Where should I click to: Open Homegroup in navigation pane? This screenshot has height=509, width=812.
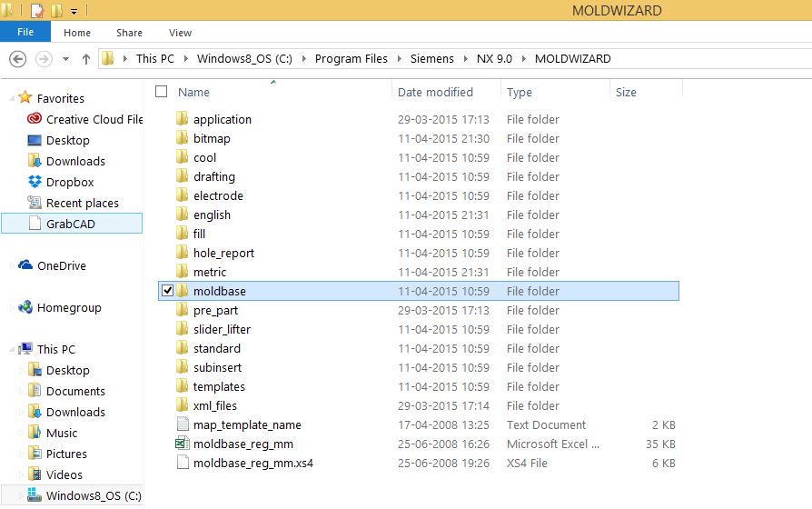[x=60, y=307]
